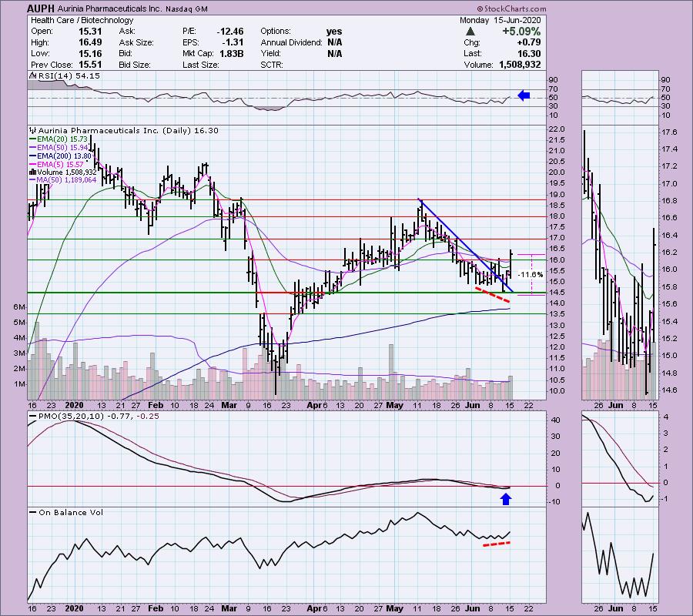
Task: Click the -11.6% measurement label
Action: 530,274
